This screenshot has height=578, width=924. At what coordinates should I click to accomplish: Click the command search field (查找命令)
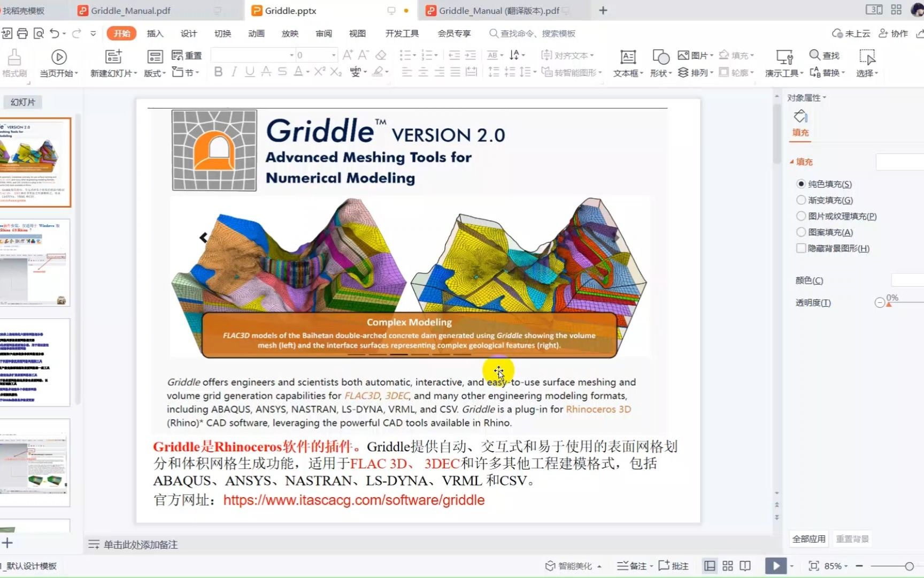pyautogui.click(x=533, y=33)
